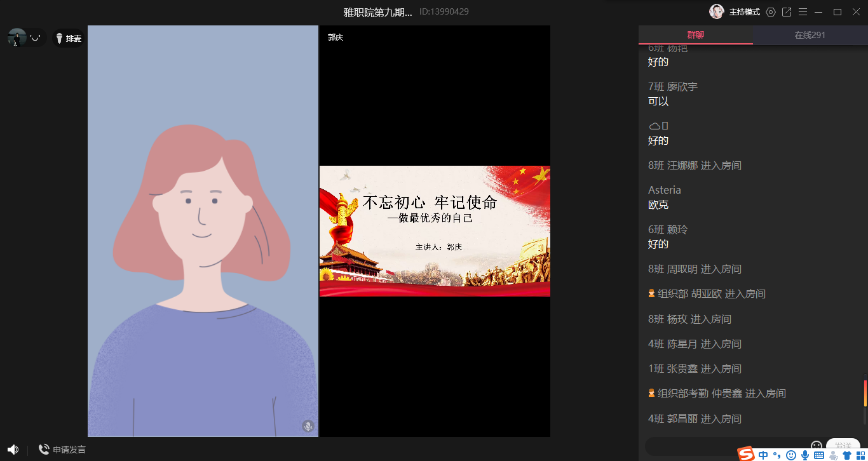Click the 排麦 microphone queue button

pos(68,39)
